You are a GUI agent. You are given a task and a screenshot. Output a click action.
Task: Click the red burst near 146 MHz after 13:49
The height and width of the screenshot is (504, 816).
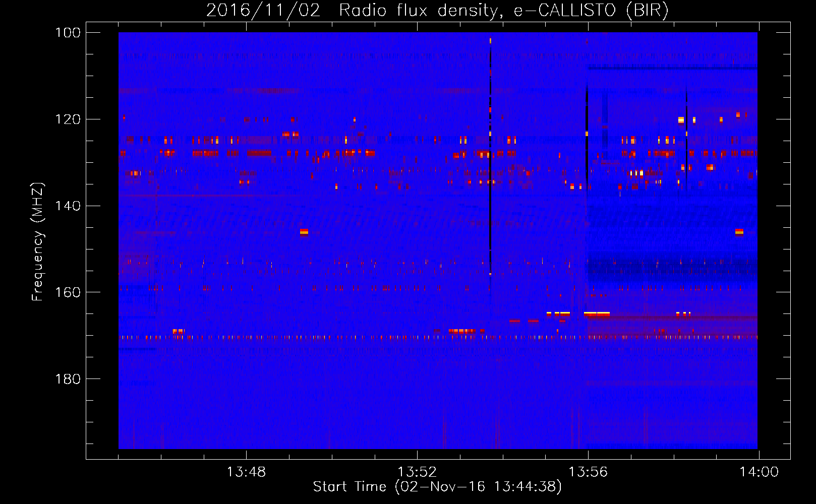pyautogui.click(x=304, y=232)
